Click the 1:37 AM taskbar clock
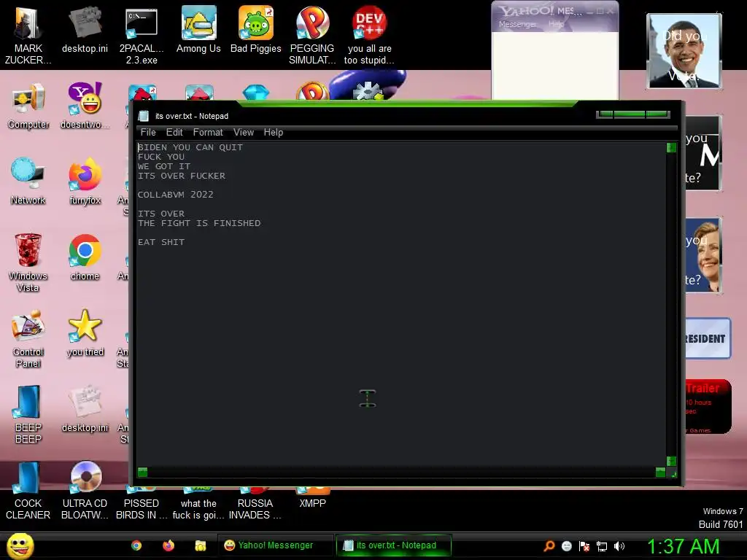The image size is (747, 560). click(x=683, y=546)
